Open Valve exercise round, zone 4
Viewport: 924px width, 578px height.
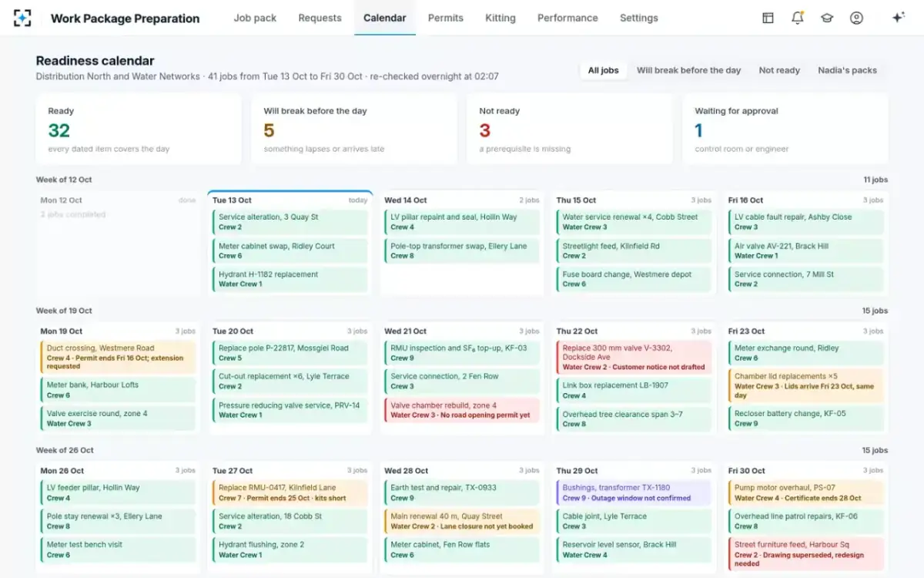coord(118,418)
